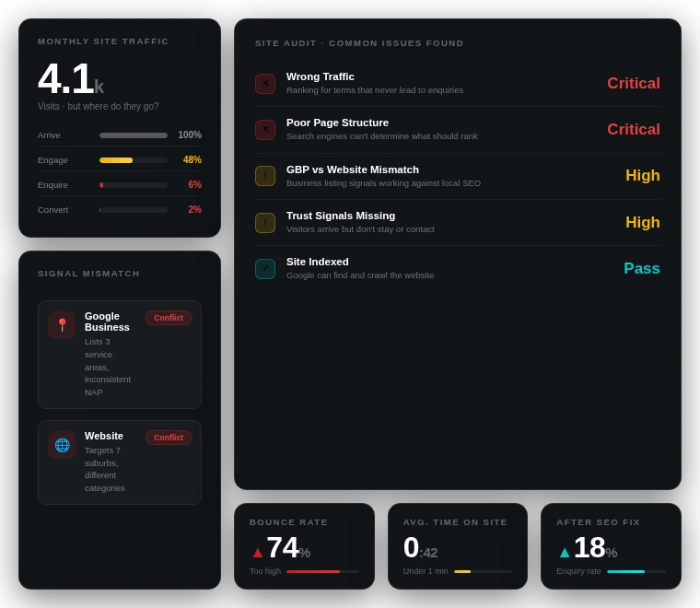Click the Conflict badge on Google Business

tap(169, 318)
